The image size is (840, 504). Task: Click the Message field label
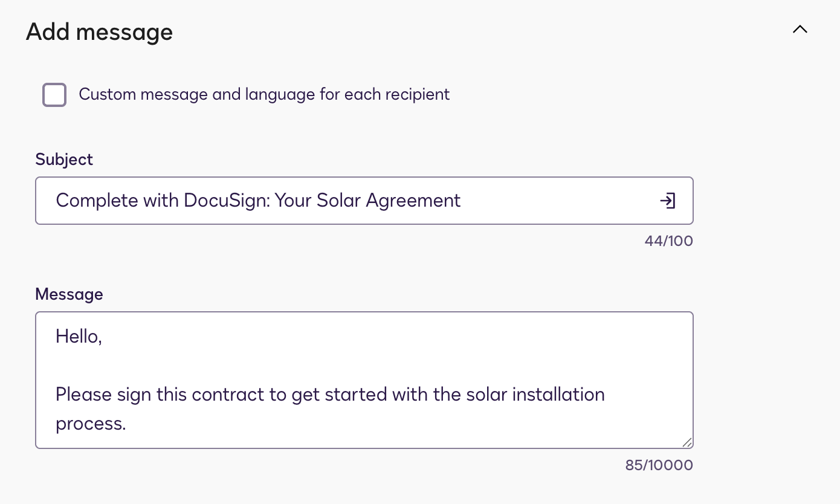coord(69,294)
